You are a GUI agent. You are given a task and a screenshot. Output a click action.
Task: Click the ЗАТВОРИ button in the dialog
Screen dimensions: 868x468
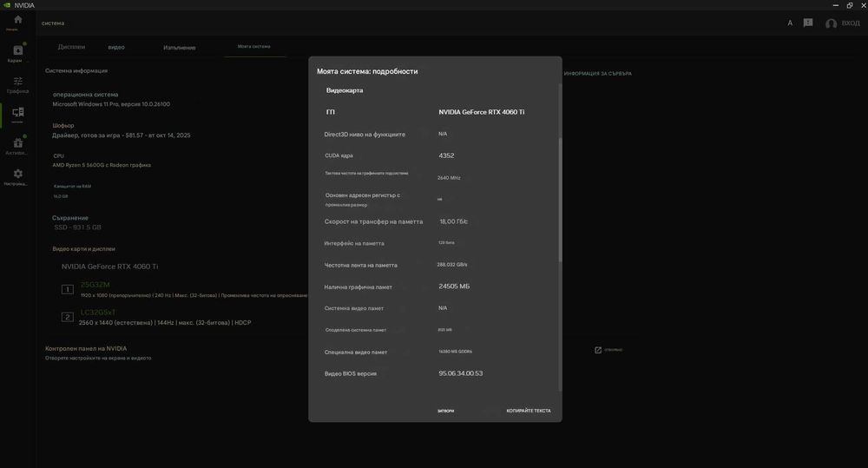coord(445,411)
